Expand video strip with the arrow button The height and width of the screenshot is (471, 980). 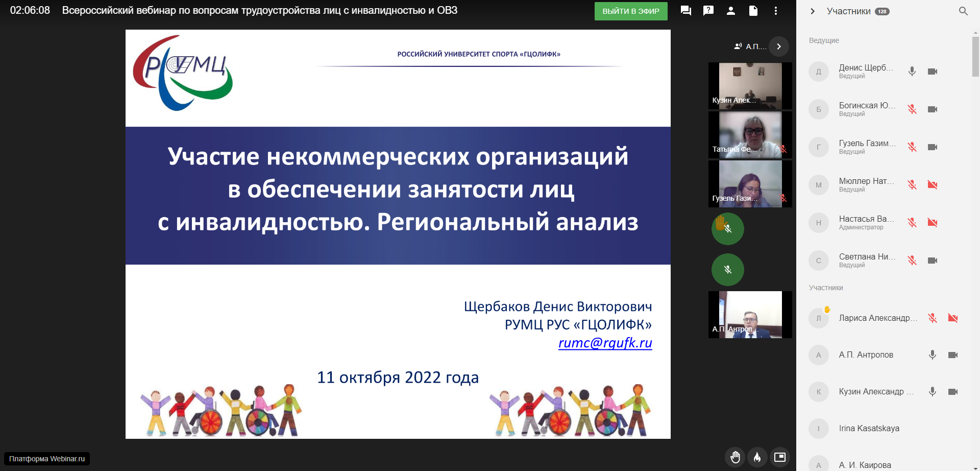point(778,46)
